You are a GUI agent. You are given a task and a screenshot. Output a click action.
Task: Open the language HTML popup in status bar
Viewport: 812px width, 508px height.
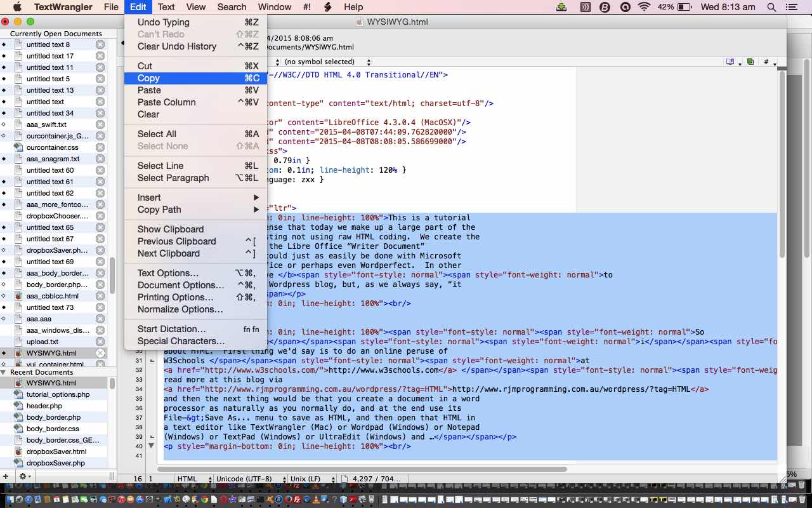pyautogui.click(x=193, y=479)
